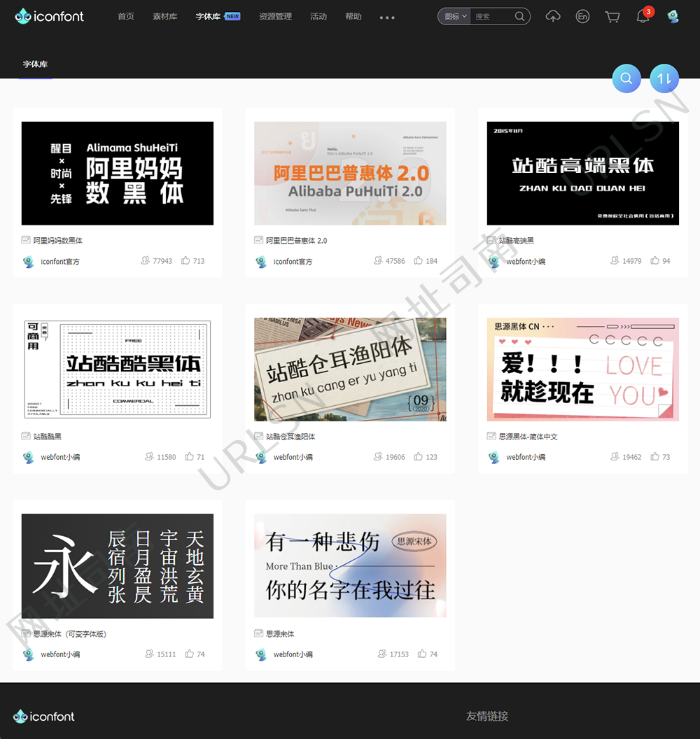The image size is (700, 739).
Task: Open the shopping cart
Action: click(x=612, y=16)
